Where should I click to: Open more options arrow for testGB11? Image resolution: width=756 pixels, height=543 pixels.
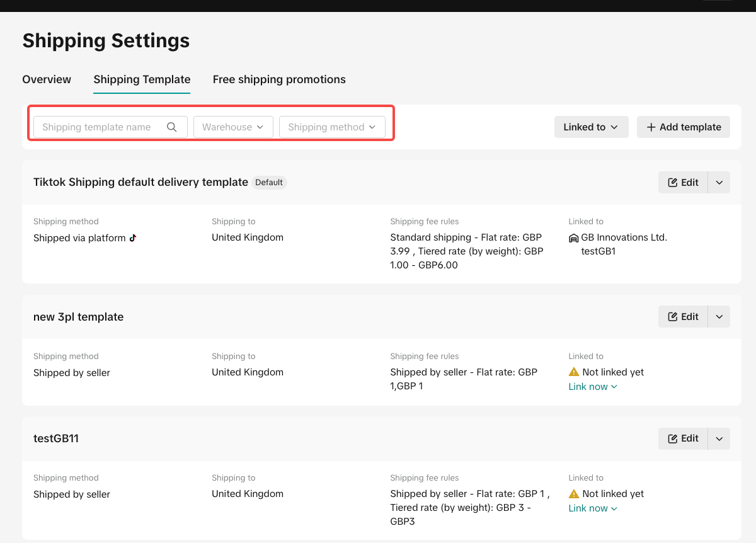(719, 438)
